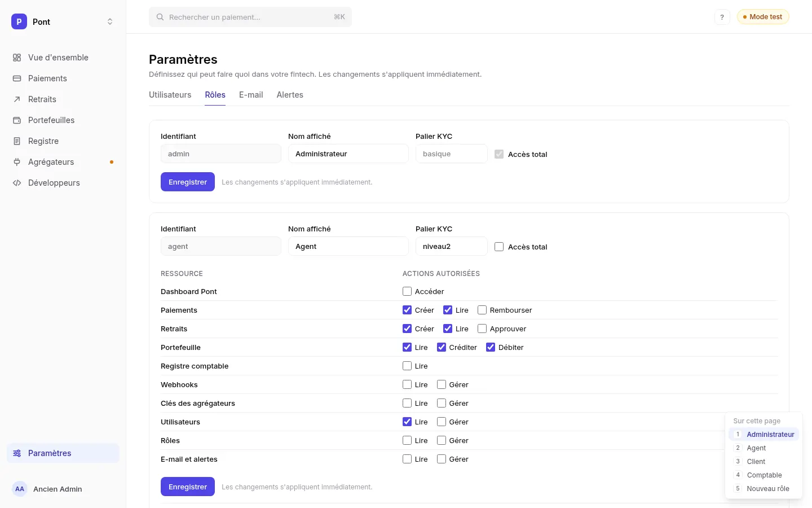Check Accéder for Dashboard Pont
The image size is (812, 508).
407,291
